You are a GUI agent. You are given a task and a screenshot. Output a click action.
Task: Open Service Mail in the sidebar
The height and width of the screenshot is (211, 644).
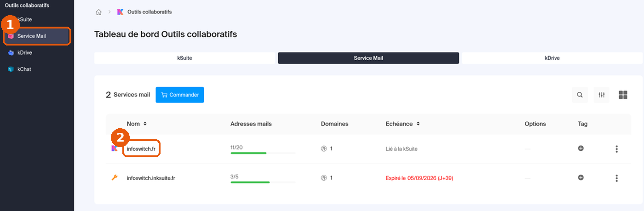pyautogui.click(x=37, y=36)
